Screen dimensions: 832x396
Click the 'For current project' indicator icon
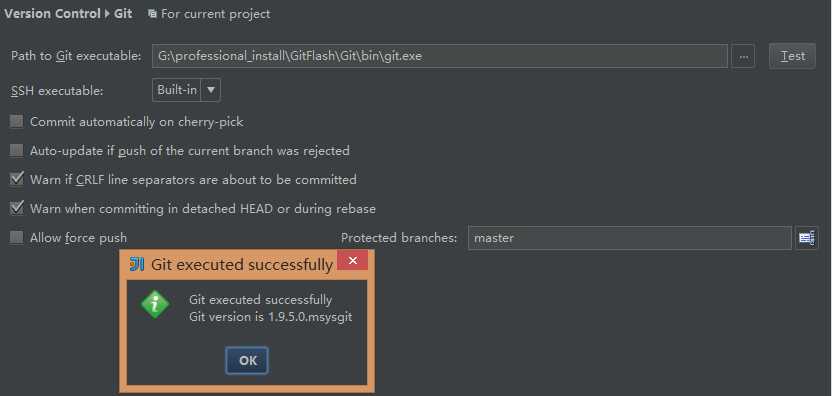point(152,14)
